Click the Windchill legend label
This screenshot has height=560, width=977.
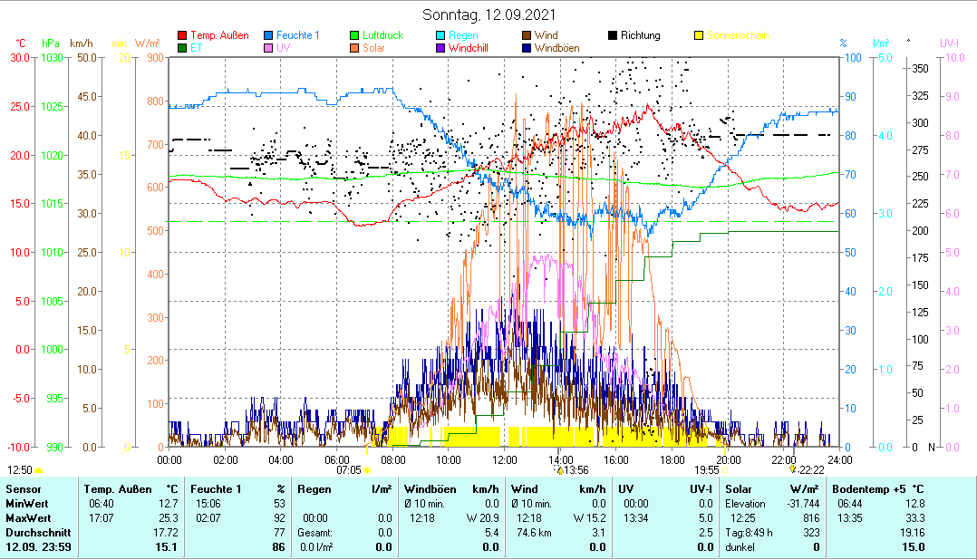point(468,48)
